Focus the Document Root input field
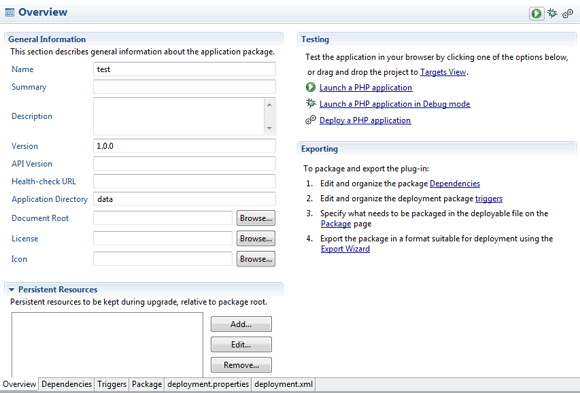580x393 pixels. (163, 218)
